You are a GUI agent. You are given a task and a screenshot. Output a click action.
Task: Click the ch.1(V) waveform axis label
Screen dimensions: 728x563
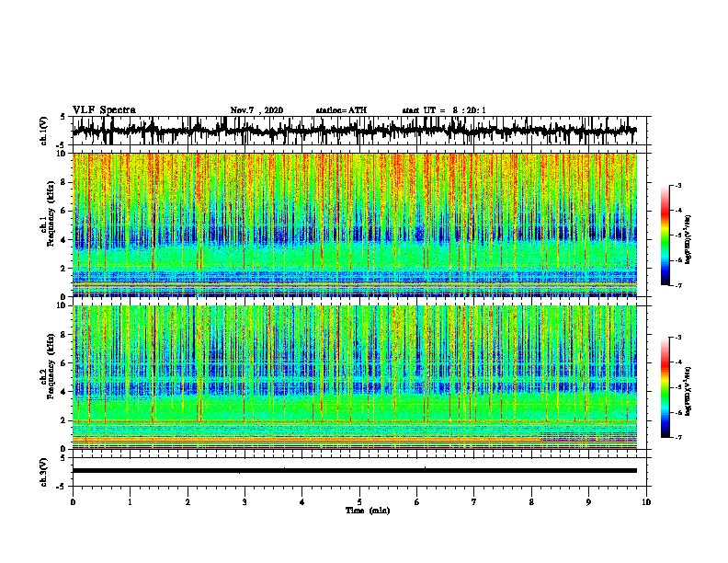click(43, 131)
